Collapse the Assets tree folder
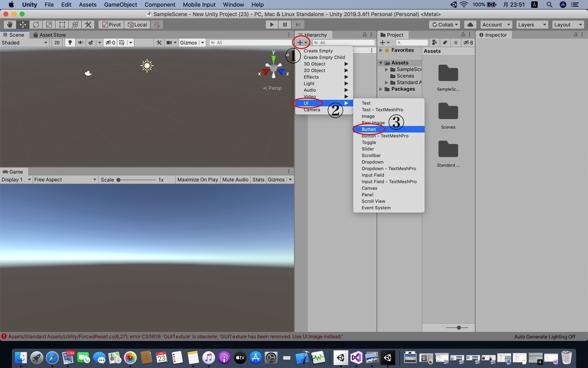Image resolution: width=588 pixels, height=368 pixels. [x=381, y=63]
